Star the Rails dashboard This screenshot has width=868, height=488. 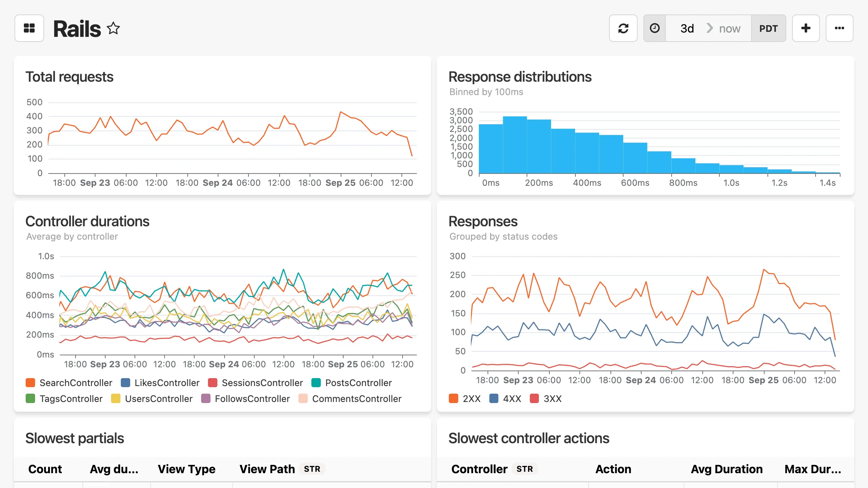point(113,28)
